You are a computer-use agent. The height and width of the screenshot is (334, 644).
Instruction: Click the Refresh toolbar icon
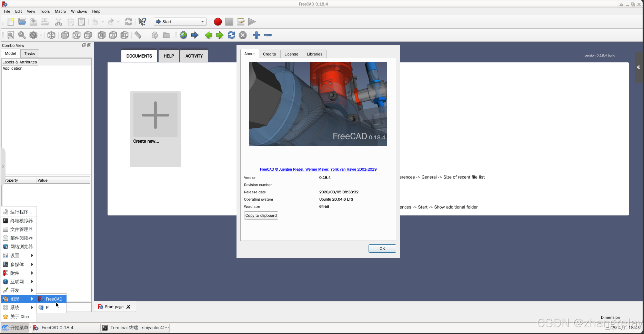(129, 22)
